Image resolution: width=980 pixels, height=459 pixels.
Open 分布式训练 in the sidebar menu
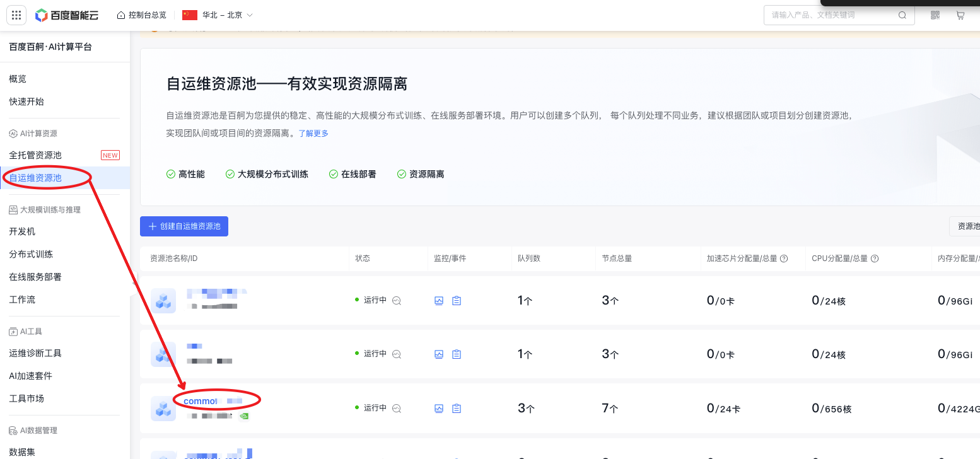click(31, 254)
